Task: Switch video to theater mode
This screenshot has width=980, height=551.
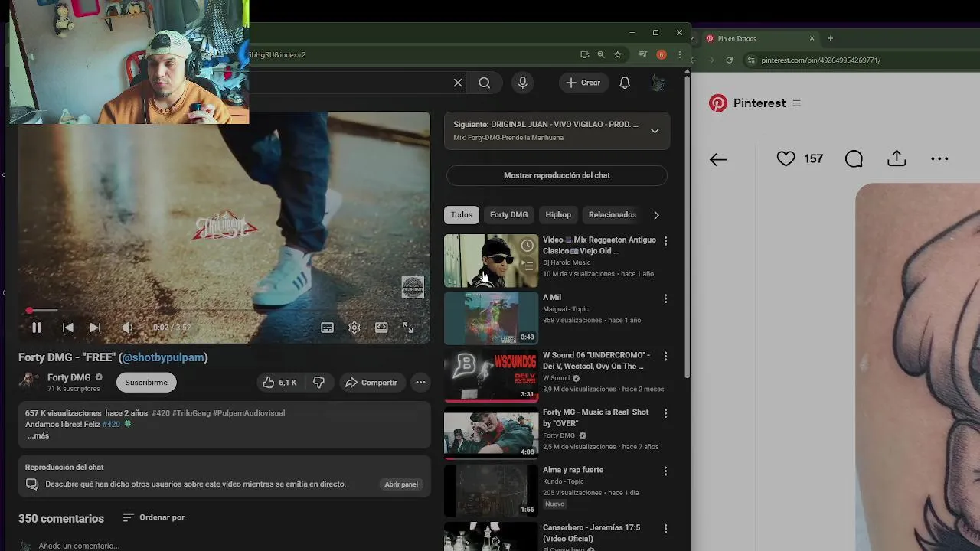Action: pyautogui.click(x=381, y=328)
